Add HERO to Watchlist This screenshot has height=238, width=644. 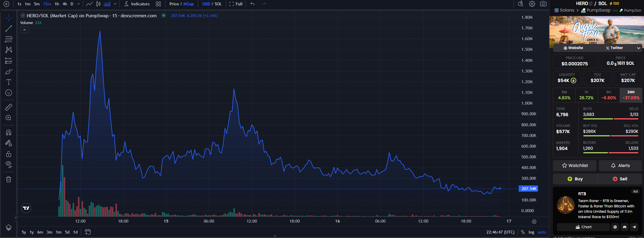click(575, 166)
